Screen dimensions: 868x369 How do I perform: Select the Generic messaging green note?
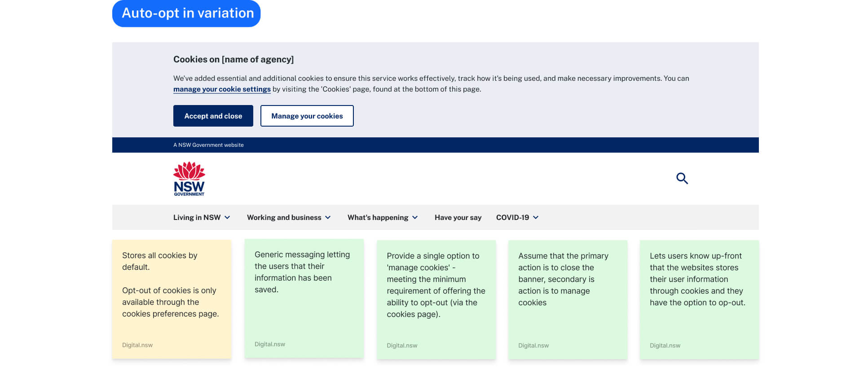[x=304, y=298]
